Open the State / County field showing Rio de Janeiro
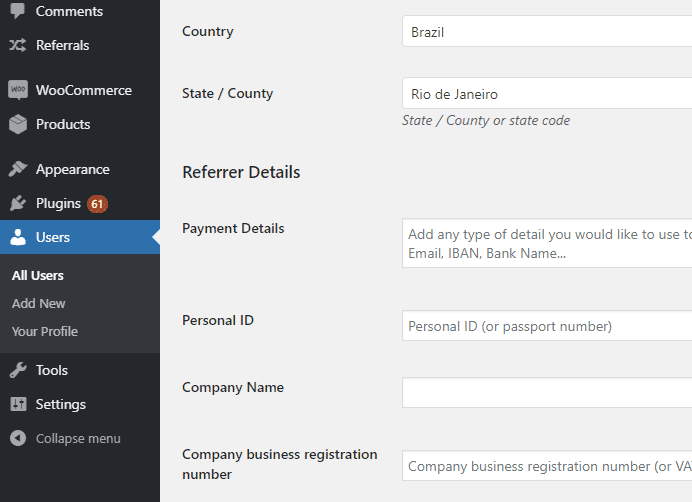The width and height of the screenshot is (692, 502). pos(547,93)
